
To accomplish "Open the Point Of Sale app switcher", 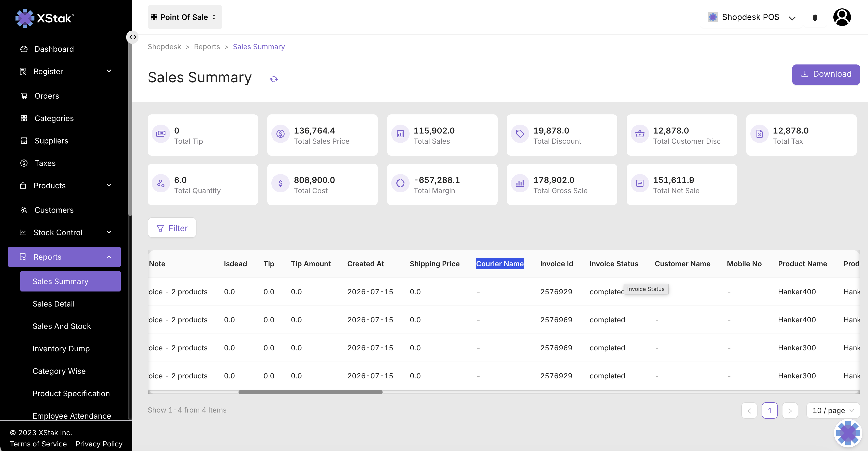I will point(185,17).
